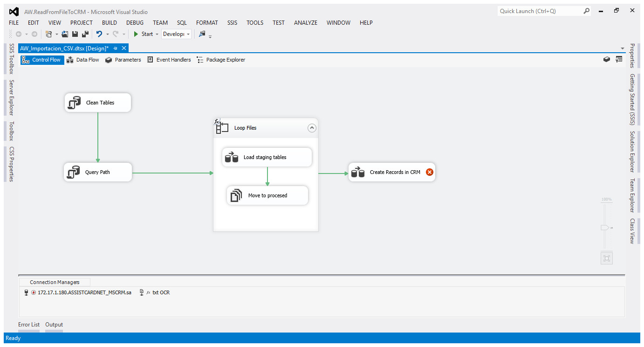The width and height of the screenshot is (644, 347).
Task: Click the Query Path SQL task icon
Action: [x=74, y=172]
